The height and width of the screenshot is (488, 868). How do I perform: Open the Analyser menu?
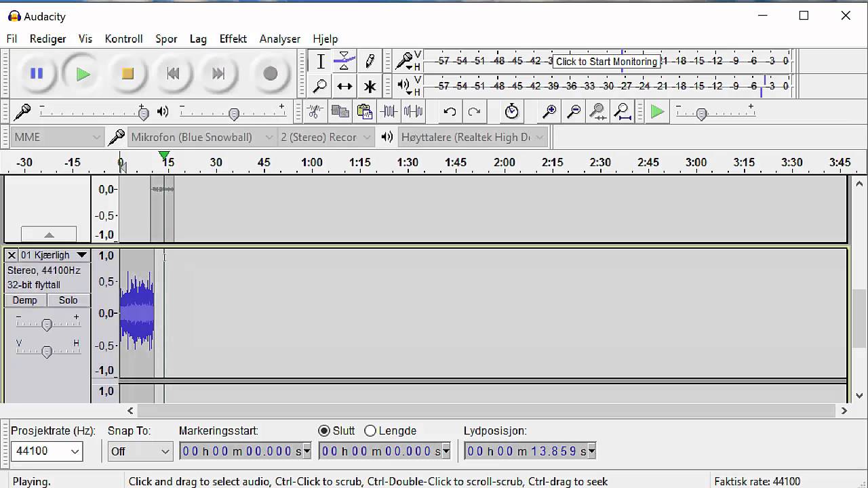coord(279,39)
